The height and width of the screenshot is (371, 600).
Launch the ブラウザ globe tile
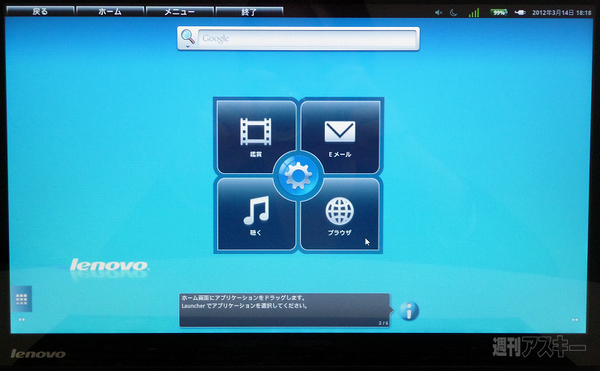coord(340,215)
